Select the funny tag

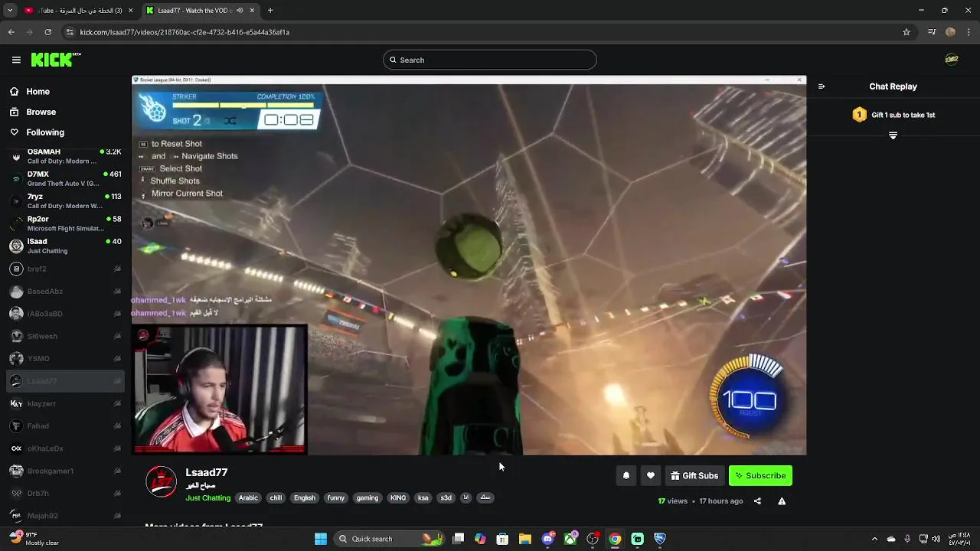point(336,497)
